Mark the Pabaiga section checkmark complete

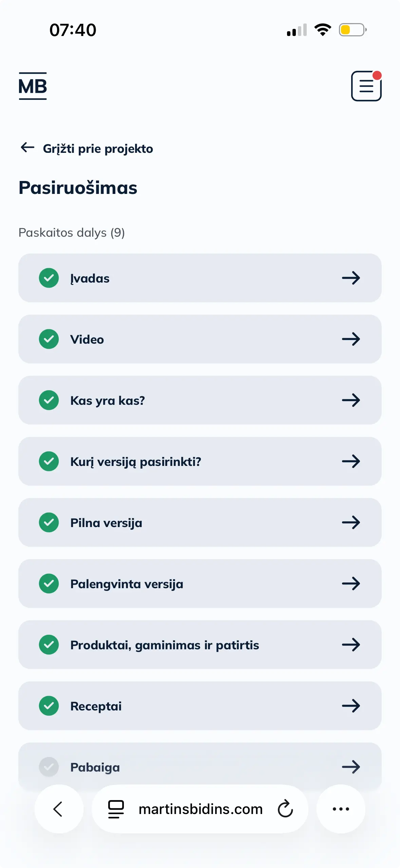[x=49, y=767]
